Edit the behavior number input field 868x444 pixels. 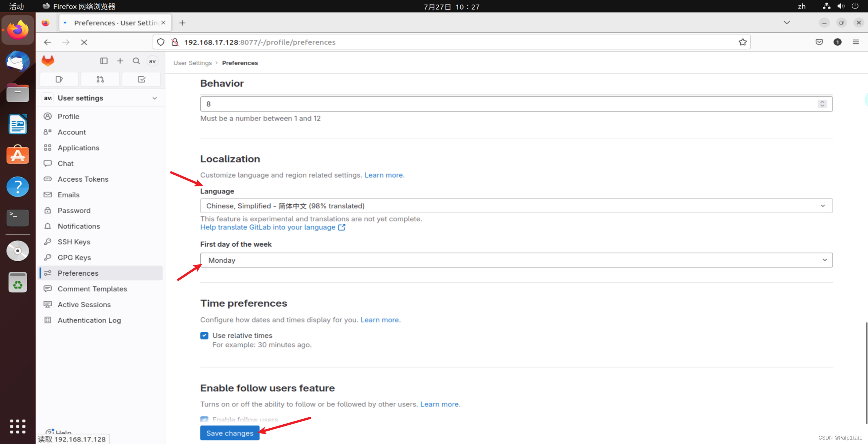[x=517, y=104]
